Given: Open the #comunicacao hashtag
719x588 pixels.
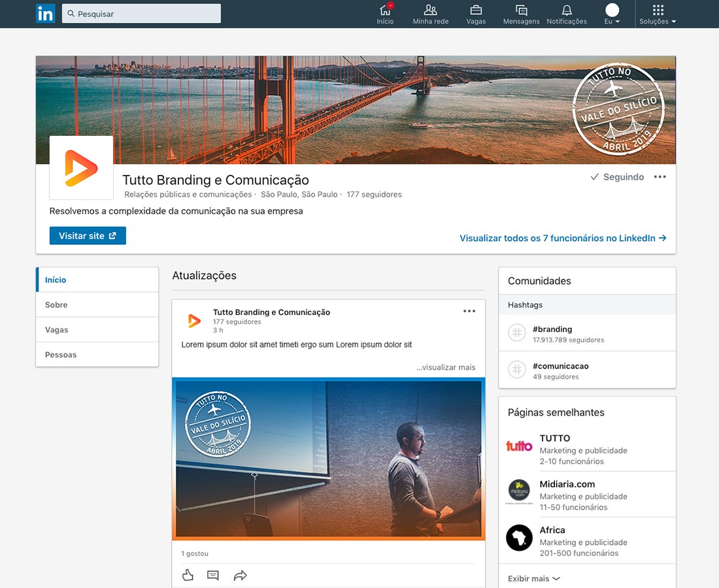Looking at the screenshot, I should pyautogui.click(x=561, y=366).
